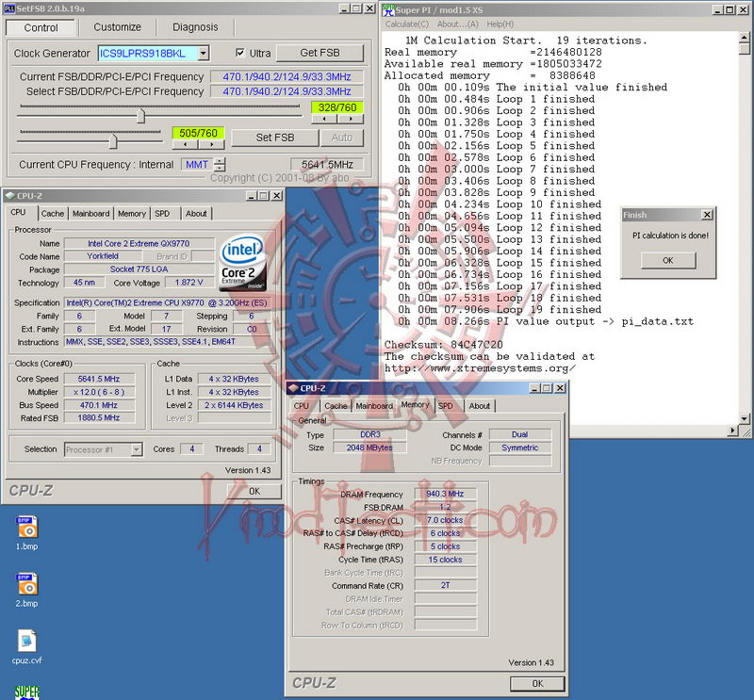Open the Clock Generator dropdown
This screenshot has height=700, width=754.
point(204,53)
